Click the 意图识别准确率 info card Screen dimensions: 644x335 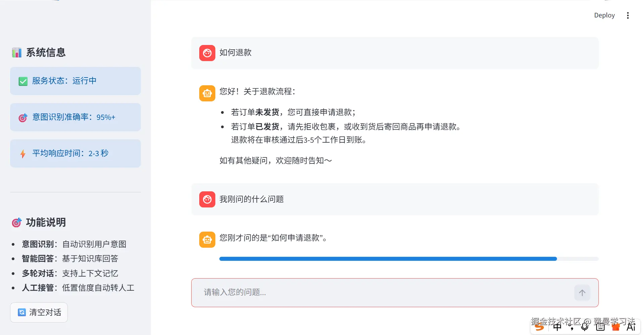(x=75, y=117)
